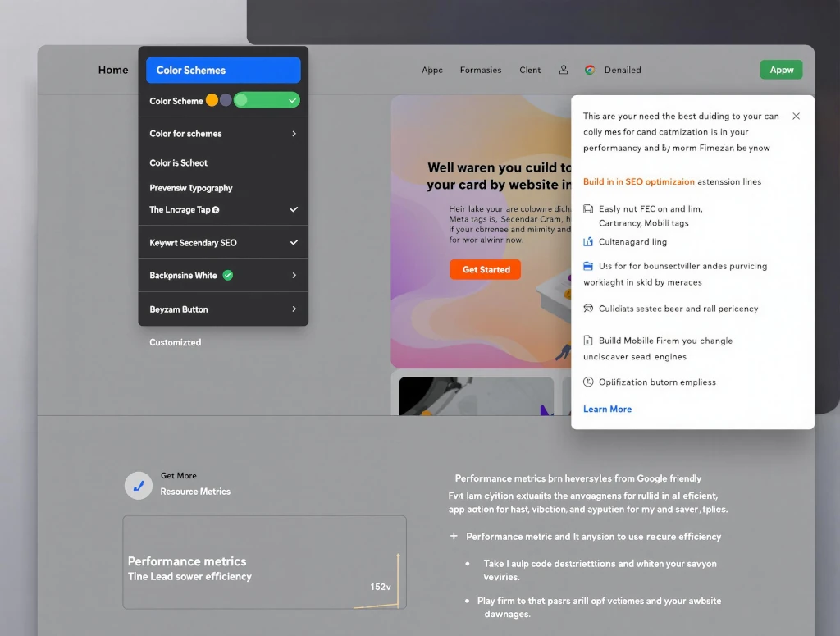Pick the orange color scheme swatch
Image resolution: width=840 pixels, height=636 pixels.
212,100
